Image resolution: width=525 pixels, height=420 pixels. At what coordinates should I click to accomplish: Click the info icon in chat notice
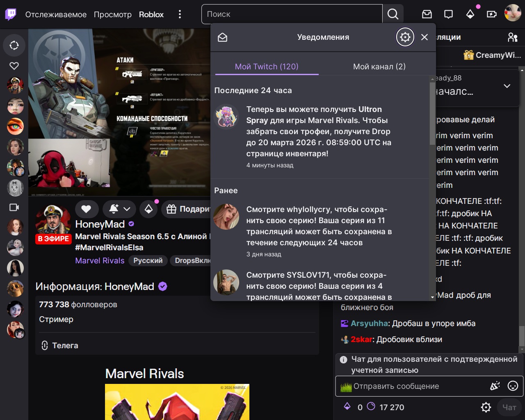point(344,360)
